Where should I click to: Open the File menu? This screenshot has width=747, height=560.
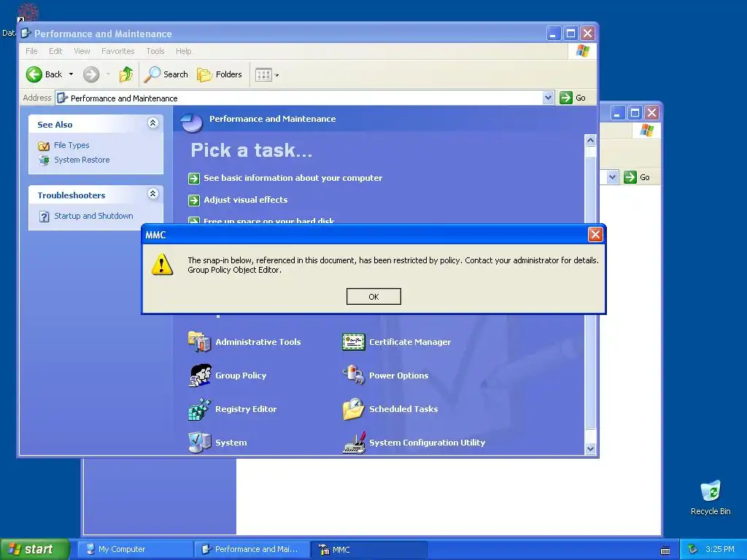tap(31, 51)
